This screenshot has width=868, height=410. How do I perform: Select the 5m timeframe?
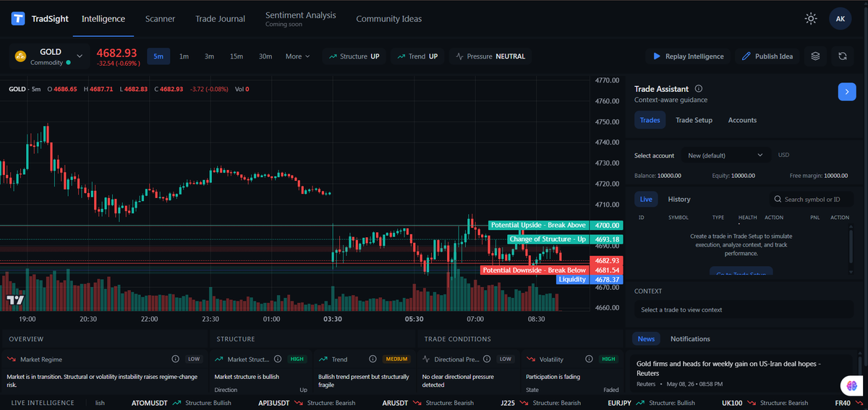(158, 56)
